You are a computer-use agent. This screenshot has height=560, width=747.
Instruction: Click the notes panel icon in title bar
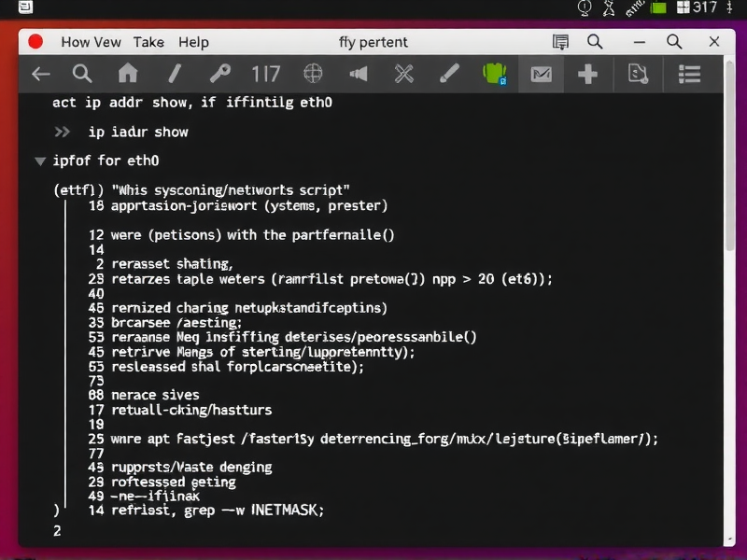tap(561, 42)
